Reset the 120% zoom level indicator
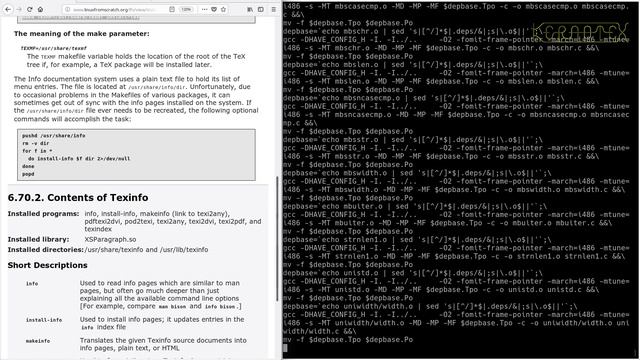The height and width of the screenshot is (360, 640). 186,9
